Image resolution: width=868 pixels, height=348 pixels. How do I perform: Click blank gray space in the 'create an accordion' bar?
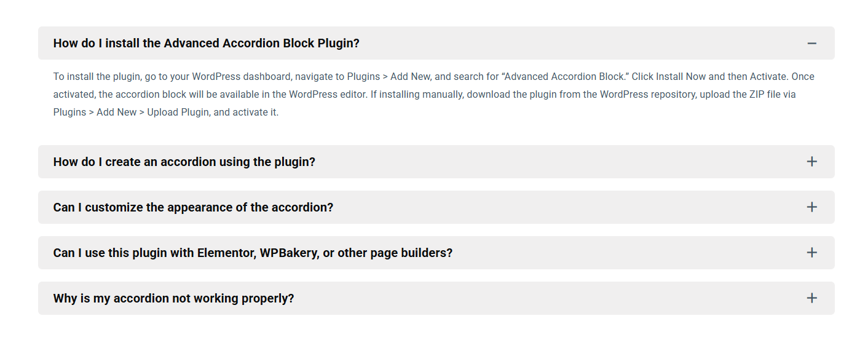click(x=553, y=162)
